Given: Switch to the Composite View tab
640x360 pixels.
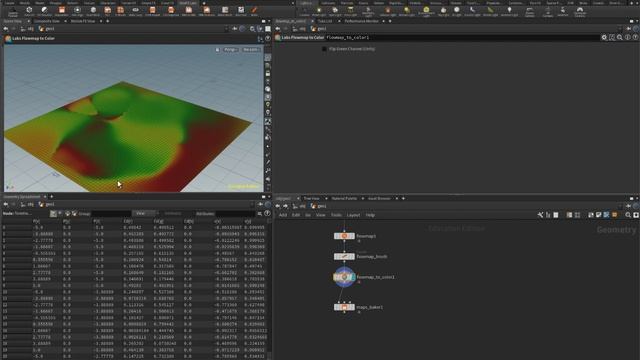Looking at the screenshot, I should point(47,21).
